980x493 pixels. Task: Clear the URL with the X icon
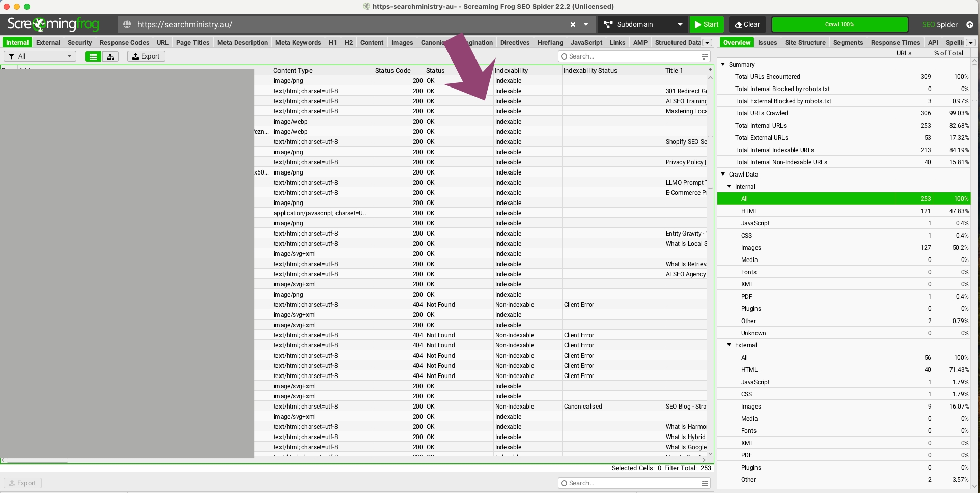(x=573, y=24)
